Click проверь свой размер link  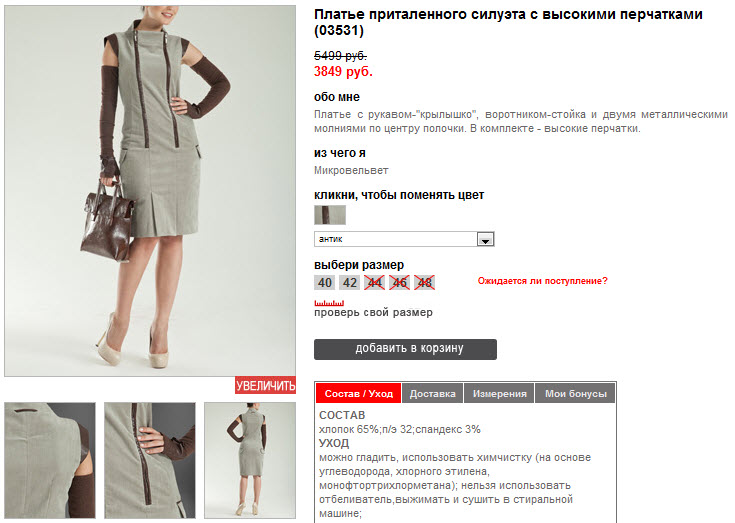pos(373,313)
